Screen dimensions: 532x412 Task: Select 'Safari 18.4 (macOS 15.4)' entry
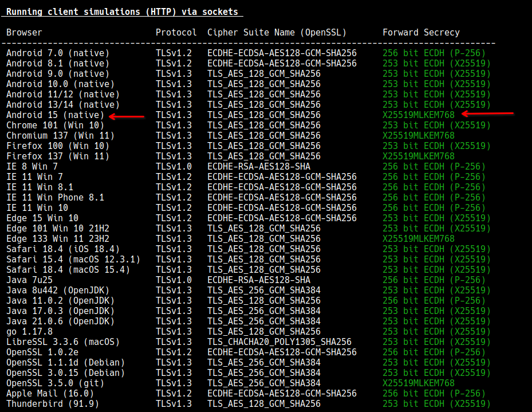(68, 270)
